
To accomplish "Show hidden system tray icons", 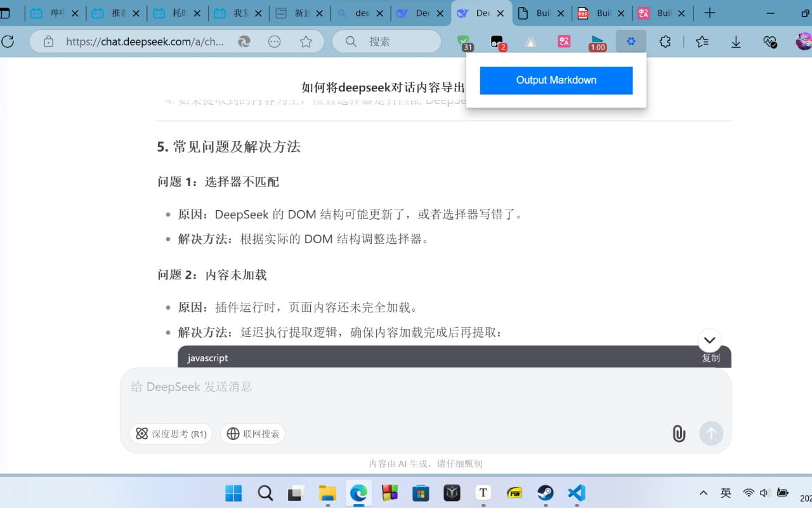I will (703, 493).
